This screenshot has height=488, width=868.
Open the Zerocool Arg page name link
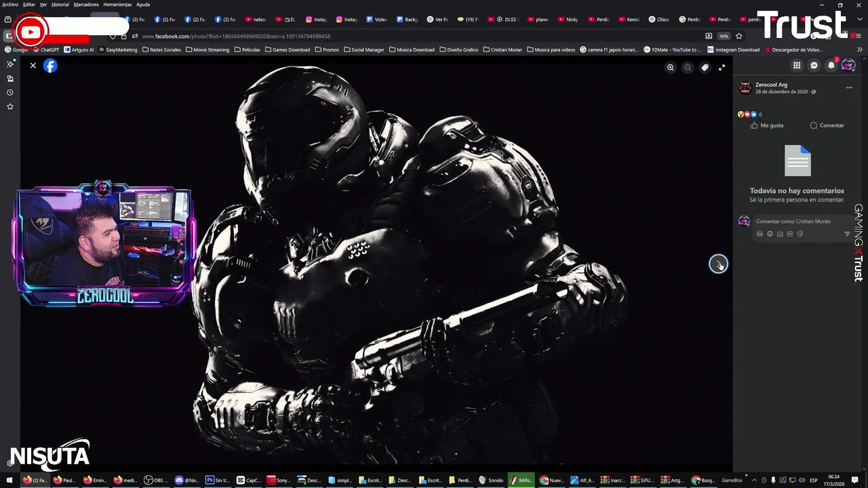pyautogui.click(x=772, y=85)
